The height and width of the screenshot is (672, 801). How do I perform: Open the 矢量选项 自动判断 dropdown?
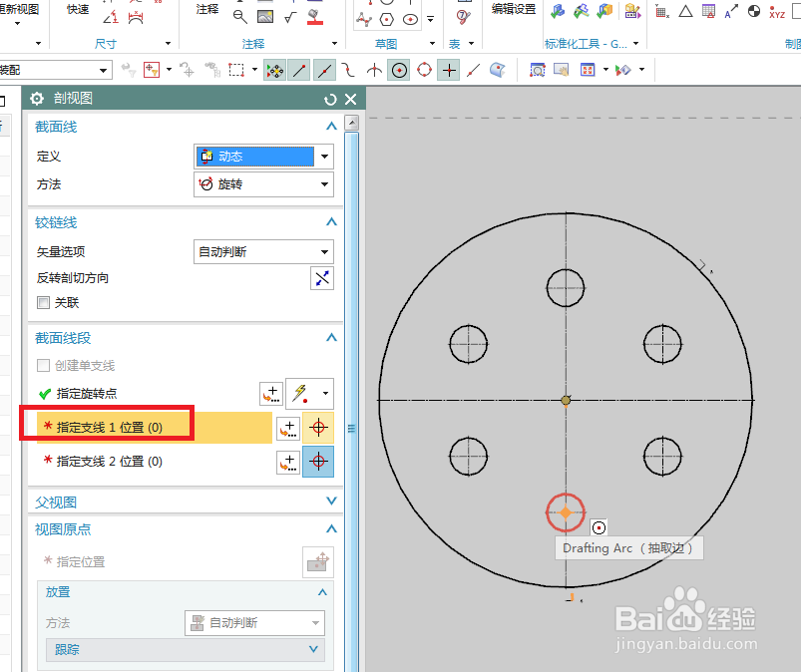coord(263,251)
